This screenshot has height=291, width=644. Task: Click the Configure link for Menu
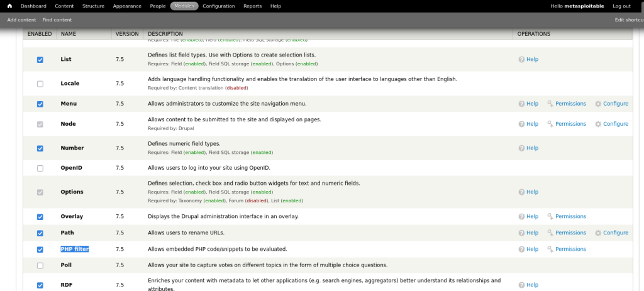(x=616, y=104)
